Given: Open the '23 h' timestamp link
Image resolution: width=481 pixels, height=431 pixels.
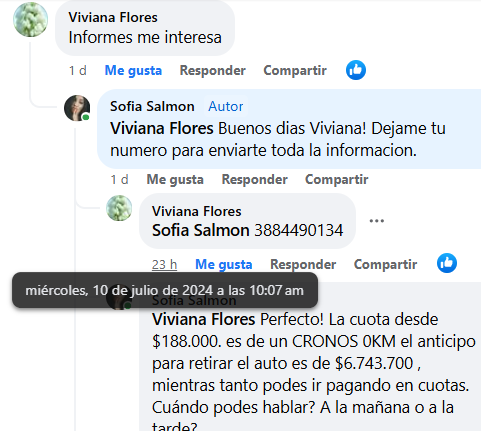Looking at the screenshot, I should pos(164,264).
